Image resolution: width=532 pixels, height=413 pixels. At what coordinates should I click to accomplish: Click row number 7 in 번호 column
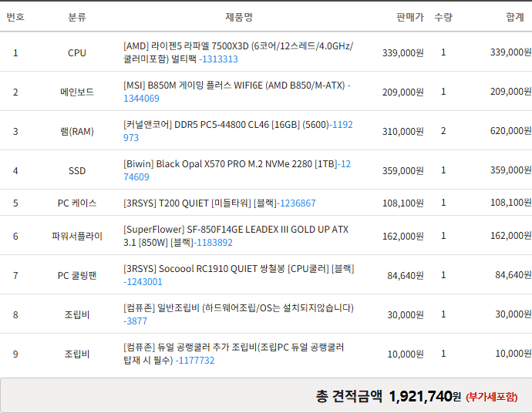(x=15, y=276)
